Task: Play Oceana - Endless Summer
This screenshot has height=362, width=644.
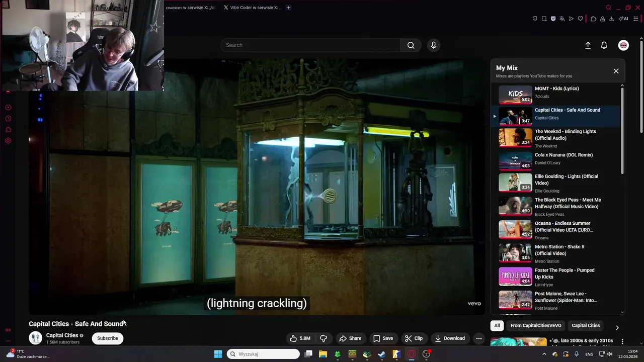Action: pyautogui.click(x=556, y=230)
